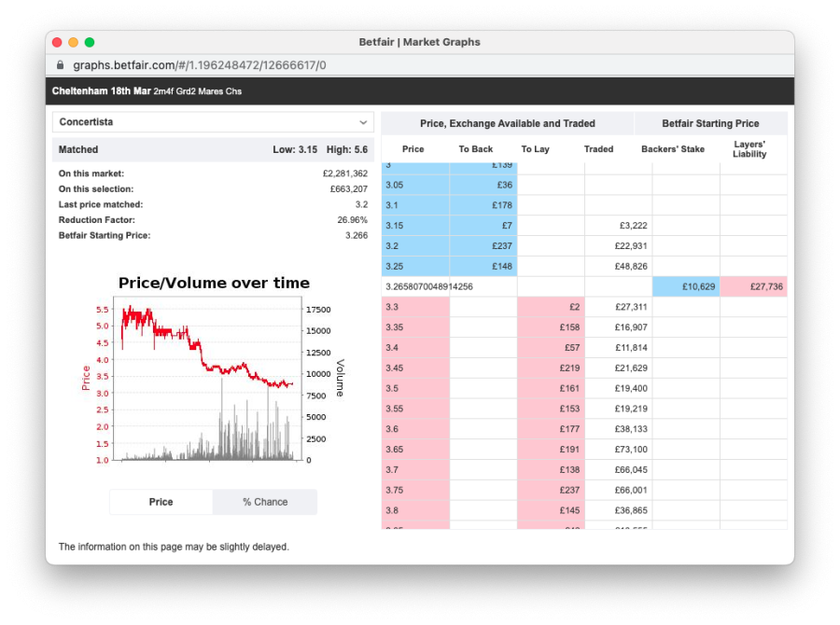Click the Backers' Stake column header
The height and width of the screenshot is (625, 840).
(x=673, y=149)
